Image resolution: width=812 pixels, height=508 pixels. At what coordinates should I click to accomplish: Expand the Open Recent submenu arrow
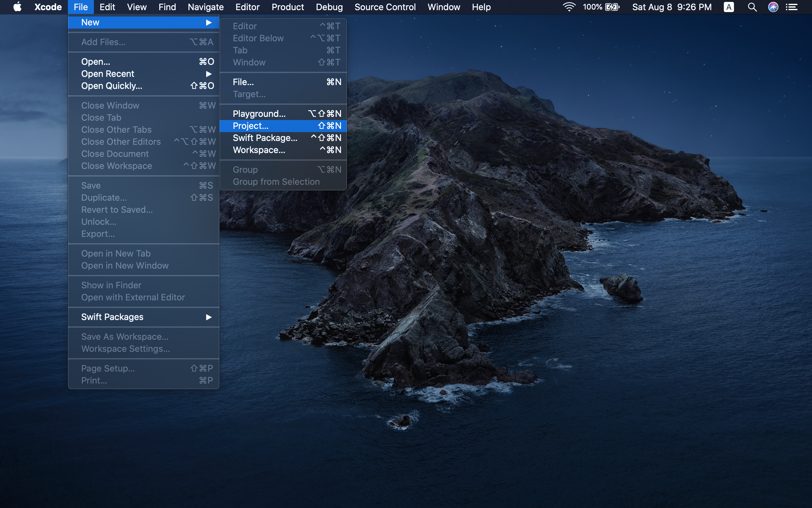click(x=209, y=74)
